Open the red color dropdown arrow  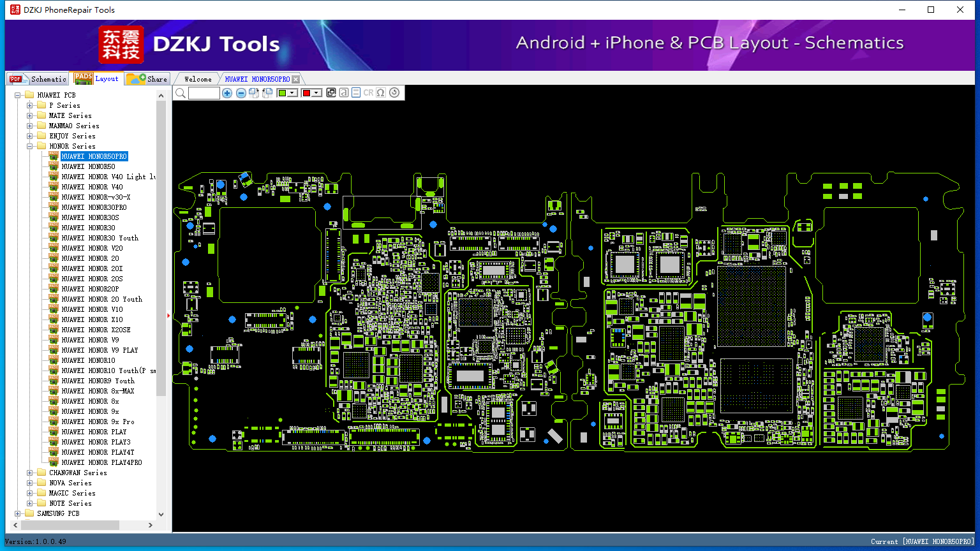coord(316,93)
